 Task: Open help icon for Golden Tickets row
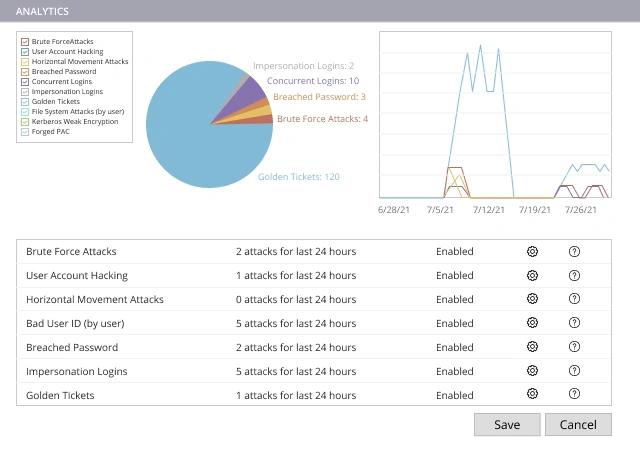click(x=574, y=394)
